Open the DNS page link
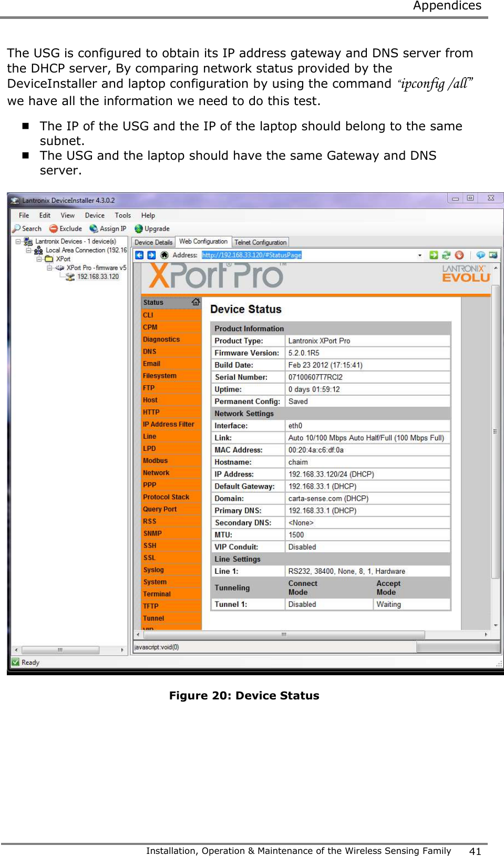This screenshot has height=856, width=504. tap(150, 352)
